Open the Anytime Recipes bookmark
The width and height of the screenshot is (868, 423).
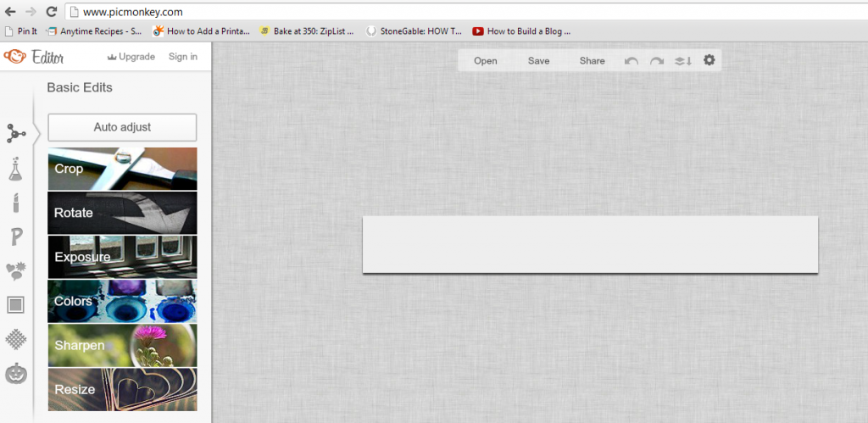tap(95, 31)
